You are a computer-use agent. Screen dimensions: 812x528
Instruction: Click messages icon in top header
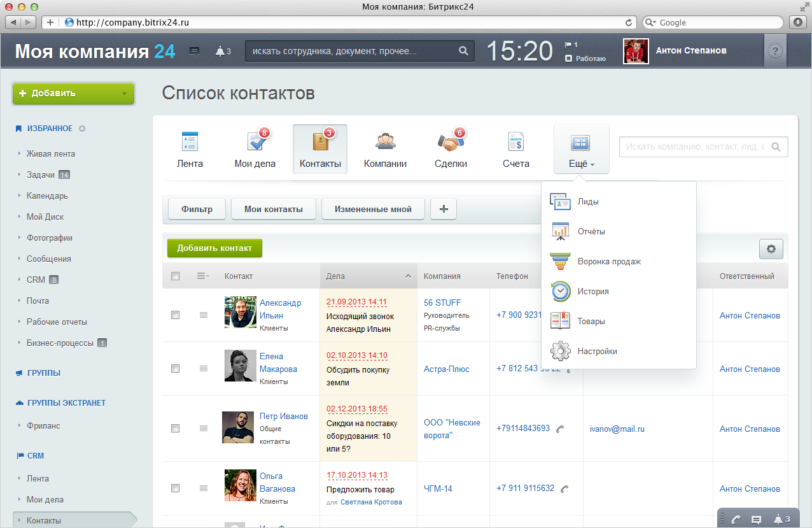click(x=195, y=52)
